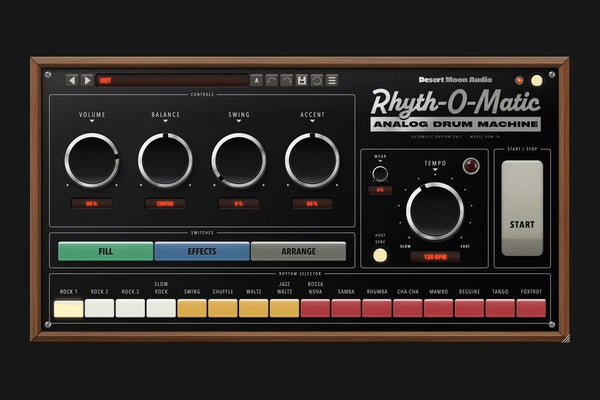Select the Tango rhythm pad
This screenshot has height=400, width=600.
pos(500,309)
